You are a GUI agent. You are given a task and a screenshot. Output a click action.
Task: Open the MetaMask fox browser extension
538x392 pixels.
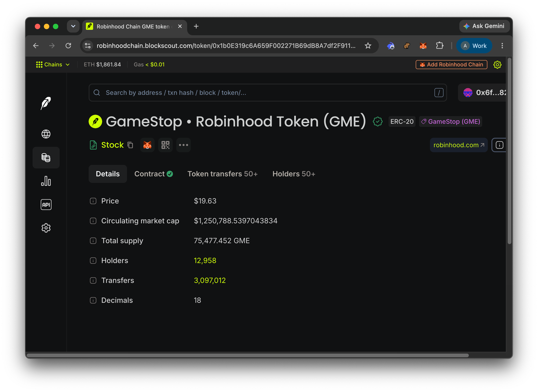pos(423,46)
